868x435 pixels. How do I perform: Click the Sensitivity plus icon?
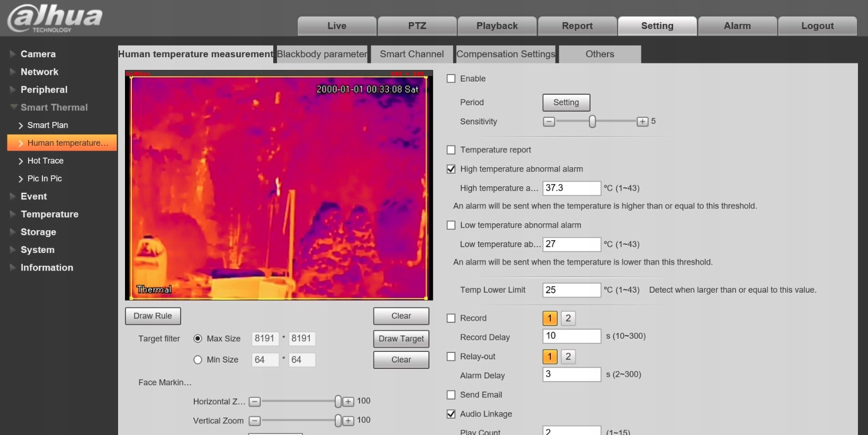[642, 122]
